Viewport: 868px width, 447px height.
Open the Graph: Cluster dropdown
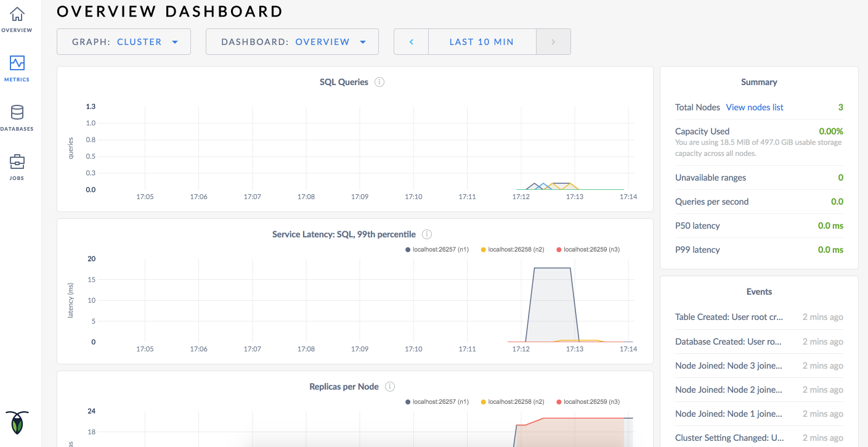pyautogui.click(x=123, y=41)
